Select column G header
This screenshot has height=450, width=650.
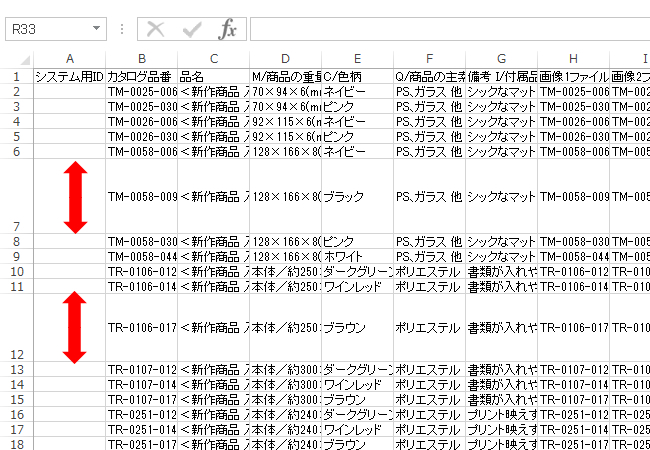click(x=501, y=59)
